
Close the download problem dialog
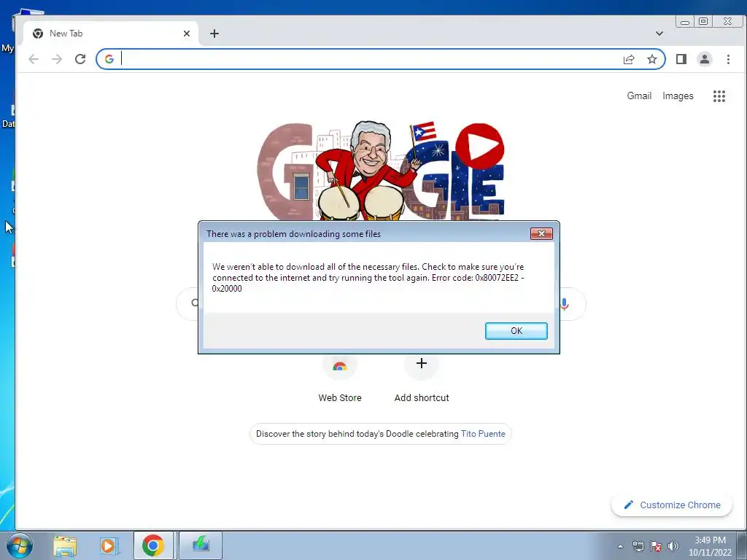[541, 234]
